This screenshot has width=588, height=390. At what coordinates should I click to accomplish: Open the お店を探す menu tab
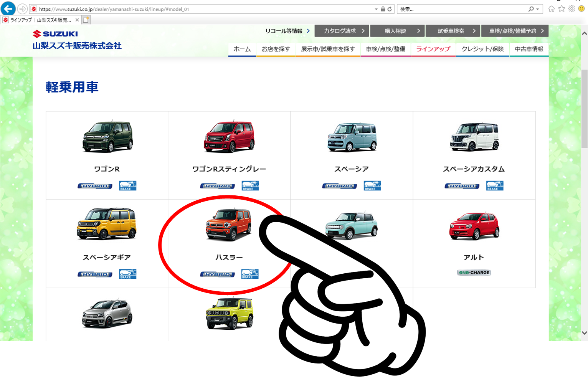pos(276,49)
